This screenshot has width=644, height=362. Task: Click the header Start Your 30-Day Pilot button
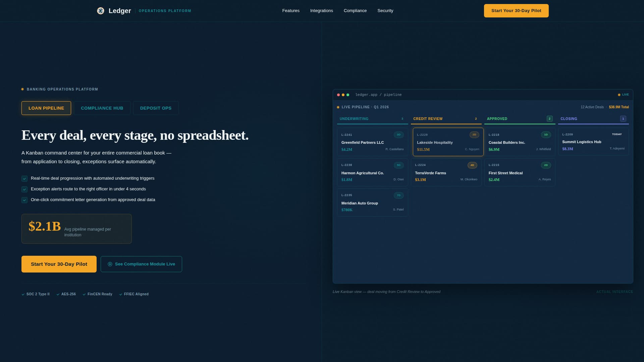click(516, 11)
